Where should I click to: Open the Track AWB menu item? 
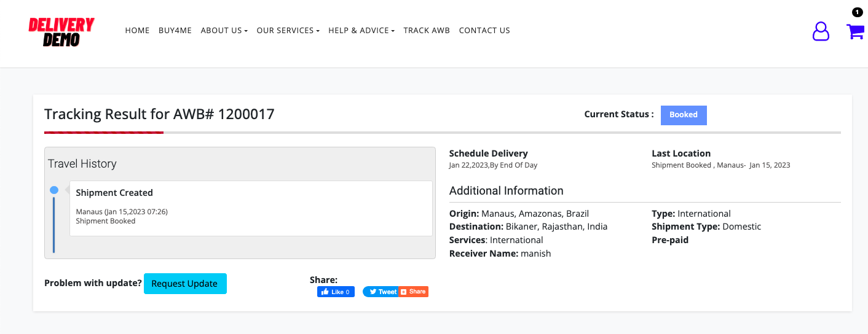pos(427,30)
